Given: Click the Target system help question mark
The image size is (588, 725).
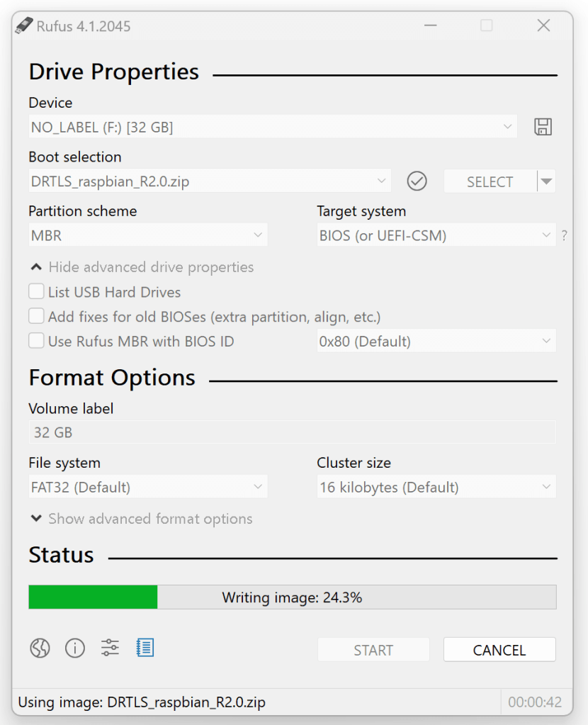Looking at the screenshot, I should [564, 236].
